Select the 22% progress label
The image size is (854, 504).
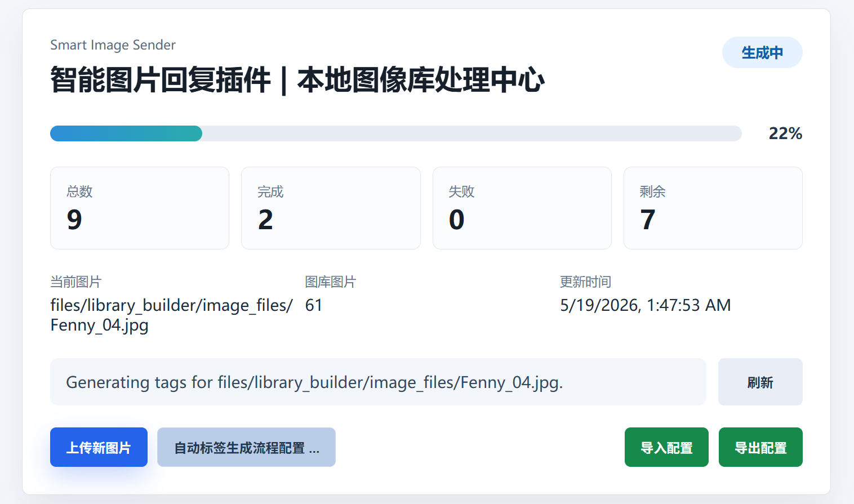(x=785, y=133)
